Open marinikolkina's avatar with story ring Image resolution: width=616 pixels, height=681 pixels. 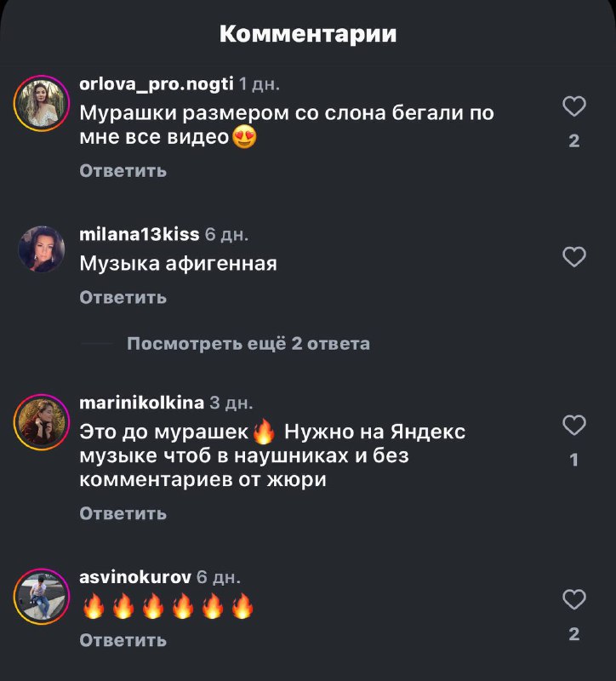(41, 422)
